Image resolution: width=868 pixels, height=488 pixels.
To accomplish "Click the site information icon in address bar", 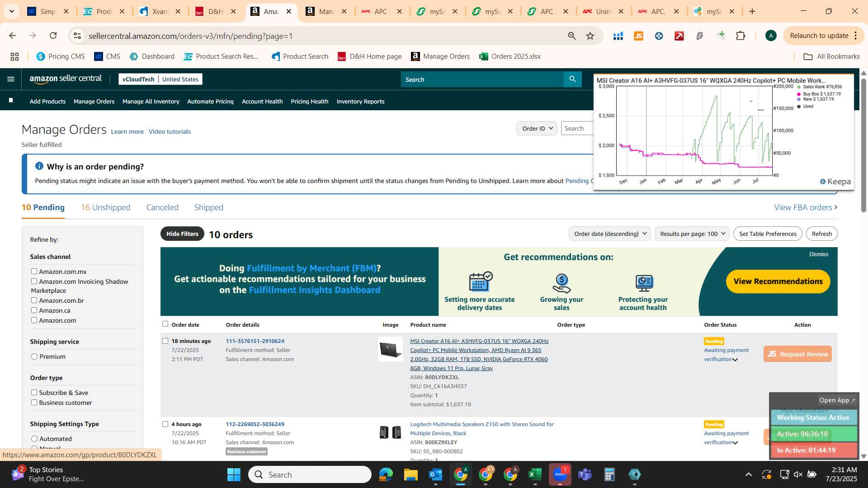I will point(77,36).
